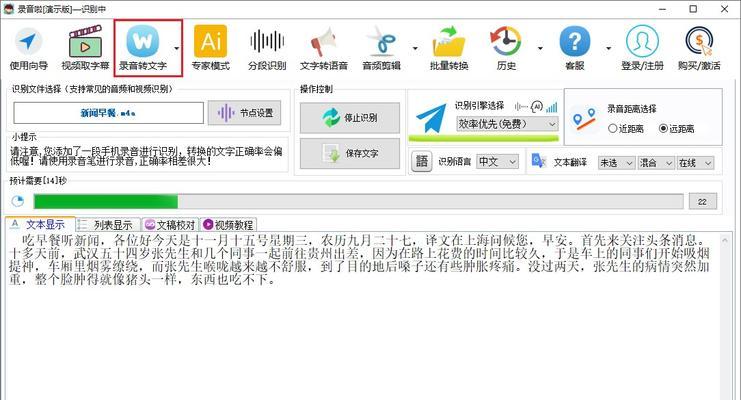Switch to the 文本显示 tab
This screenshot has width=741, height=400.
pyautogui.click(x=40, y=224)
